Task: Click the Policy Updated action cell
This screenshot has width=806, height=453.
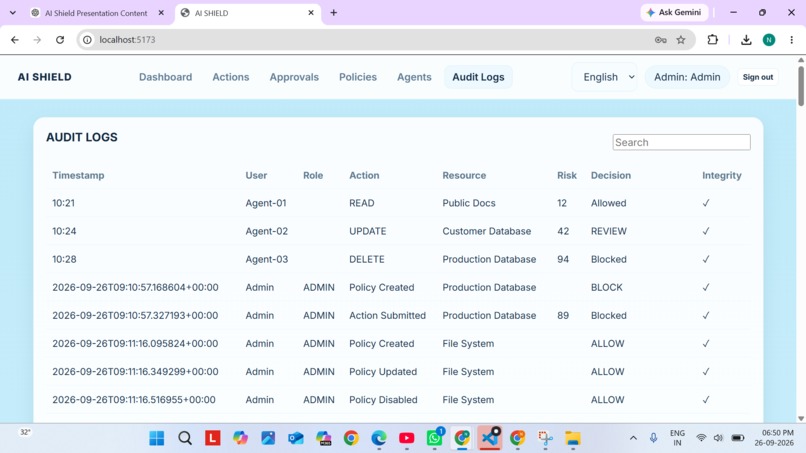Action: pos(383,371)
